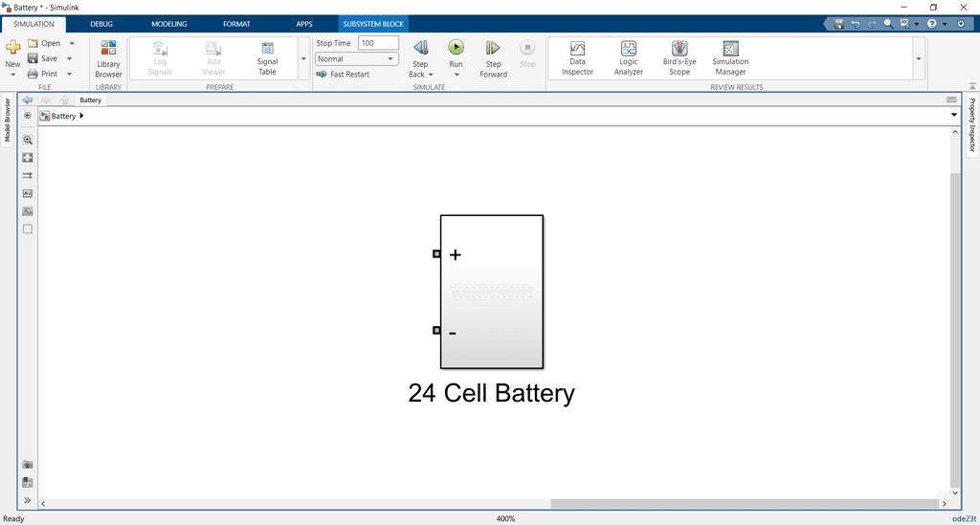Viewport: 980px width, 525px height.
Task: Toggle the Model Browser side panel
Action: point(7,120)
